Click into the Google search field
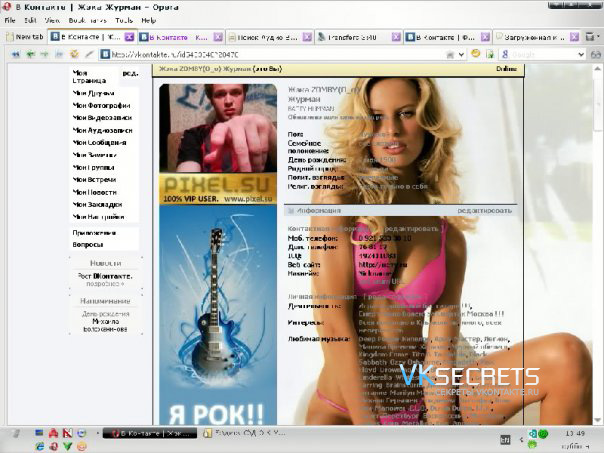 click(x=543, y=55)
